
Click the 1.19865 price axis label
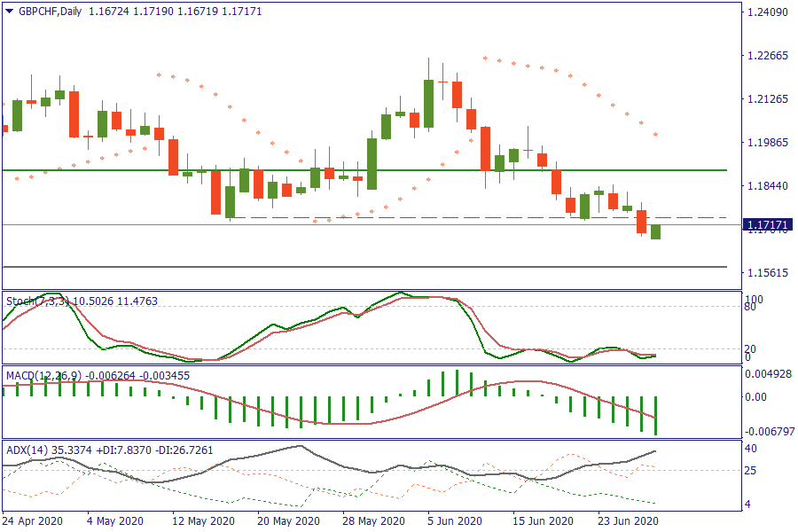click(768, 143)
